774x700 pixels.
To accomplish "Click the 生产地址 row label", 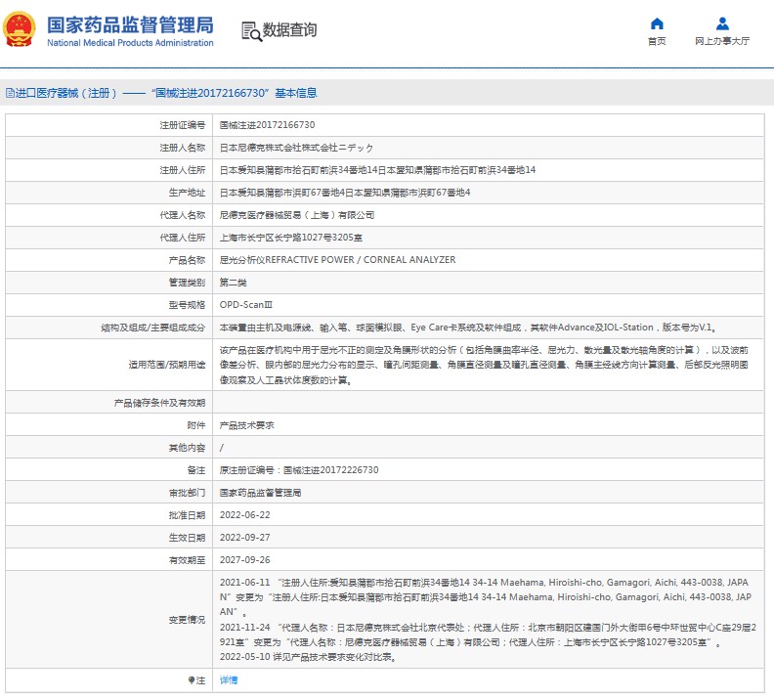I will [x=187, y=193].
